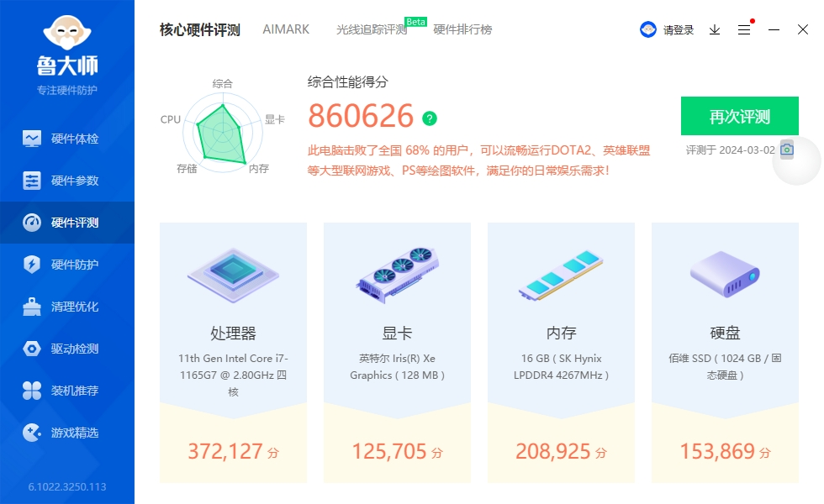Viewport: 824px width, 504px height.
Task: Open 硬件防护 in sidebar
Action: coord(67,265)
